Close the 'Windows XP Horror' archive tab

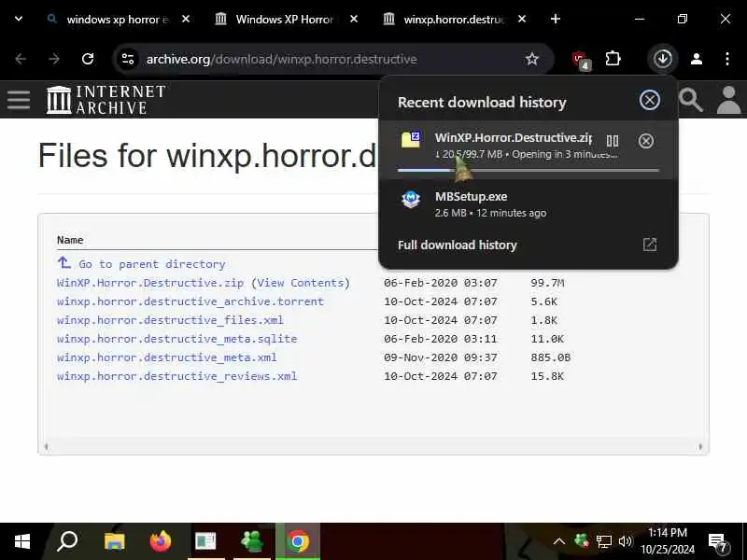(x=354, y=19)
